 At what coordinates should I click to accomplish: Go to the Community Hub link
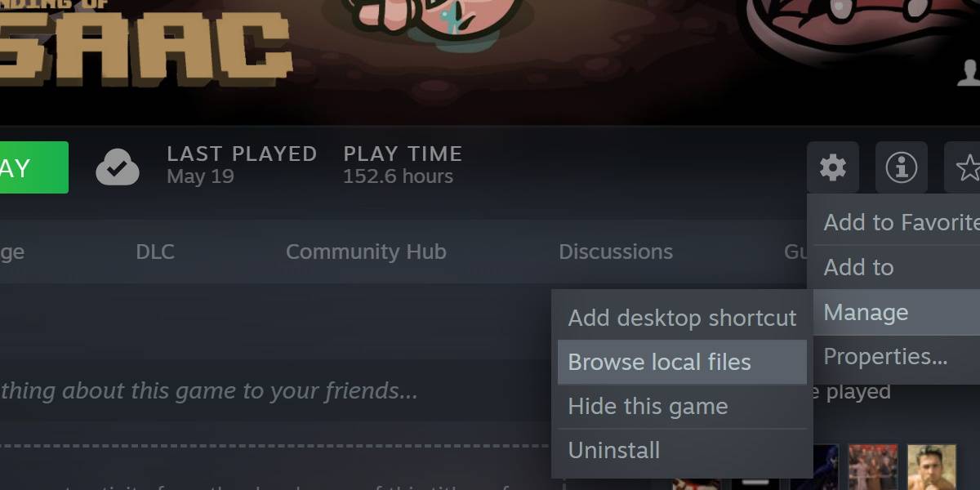point(366,252)
